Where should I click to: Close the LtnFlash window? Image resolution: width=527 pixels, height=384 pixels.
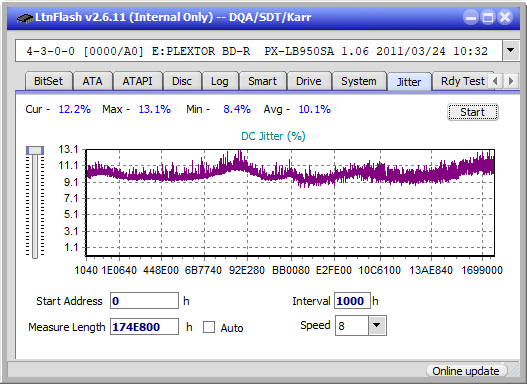[505, 17]
